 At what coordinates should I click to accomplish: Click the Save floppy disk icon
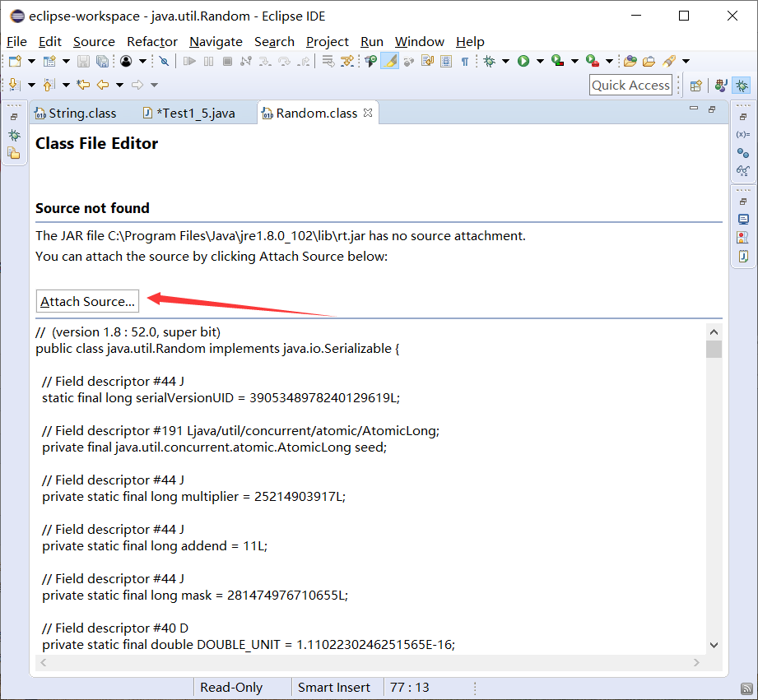click(x=84, y=61)
